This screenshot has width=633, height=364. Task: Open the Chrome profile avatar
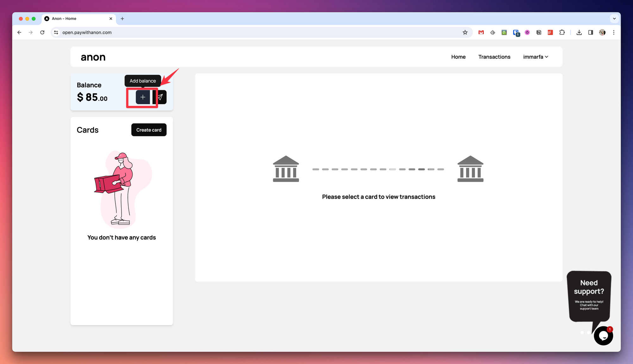(602, 32)
